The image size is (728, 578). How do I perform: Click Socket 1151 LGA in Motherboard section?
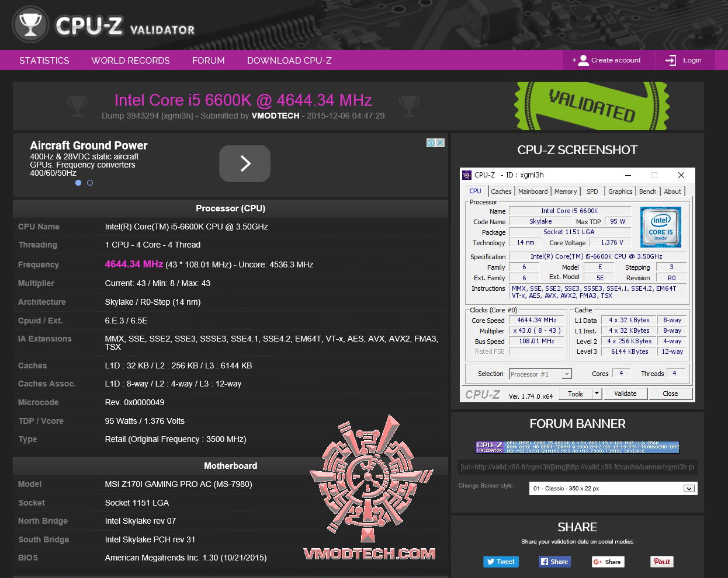click(x=137, y=503)
